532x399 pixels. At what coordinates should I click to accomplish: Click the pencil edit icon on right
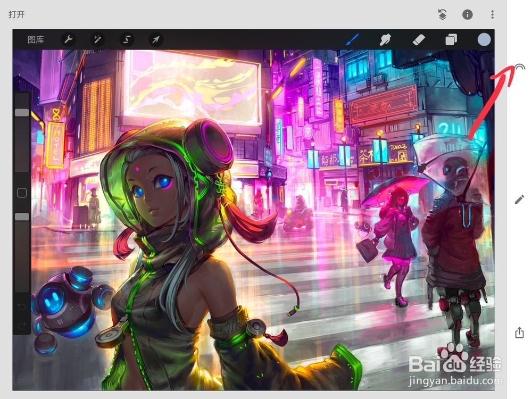pos(519,200)
